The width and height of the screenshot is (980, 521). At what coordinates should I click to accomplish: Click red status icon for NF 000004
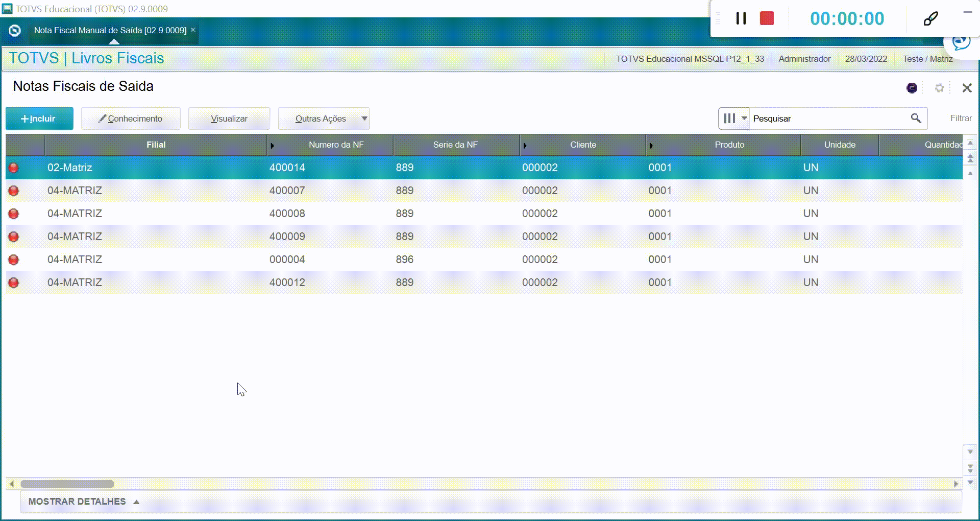(x=14, y=259)
